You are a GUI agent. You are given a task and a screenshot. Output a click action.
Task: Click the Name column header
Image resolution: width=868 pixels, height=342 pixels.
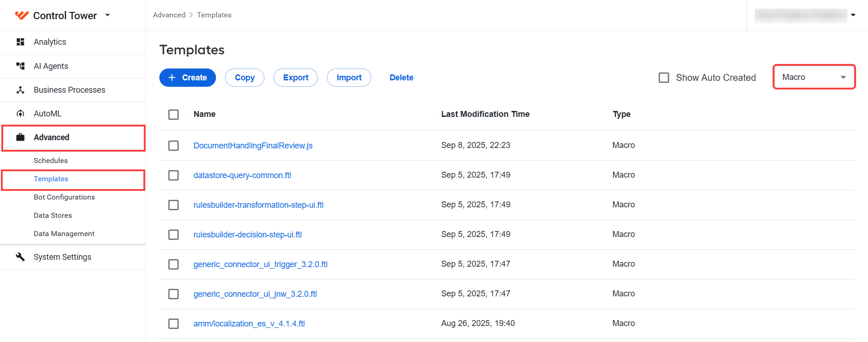(205, 114)
